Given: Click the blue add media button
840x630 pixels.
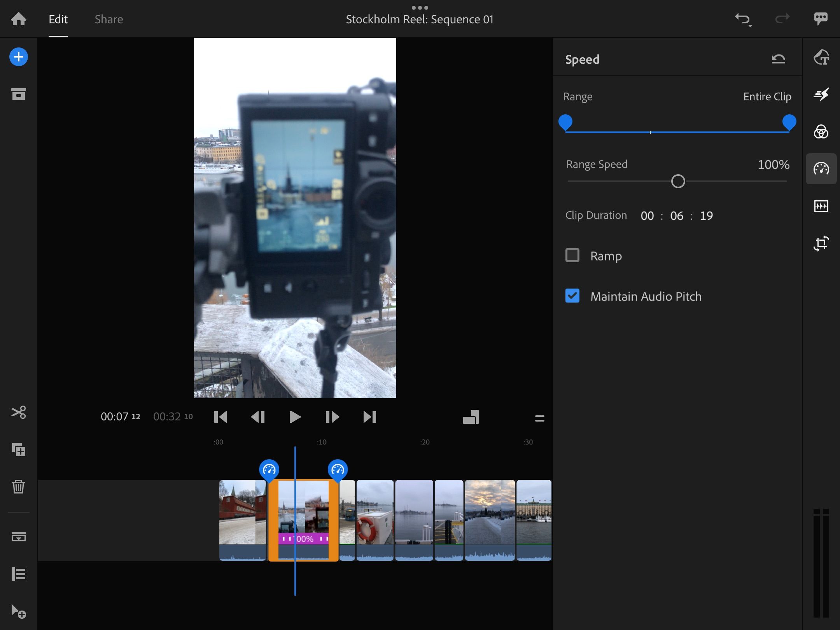Looking at the screenshot, I should (18, 57).
